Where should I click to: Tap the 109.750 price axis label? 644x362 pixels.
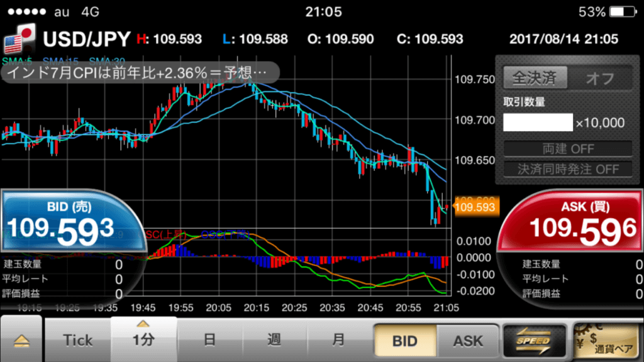click(x=474, y=79)
